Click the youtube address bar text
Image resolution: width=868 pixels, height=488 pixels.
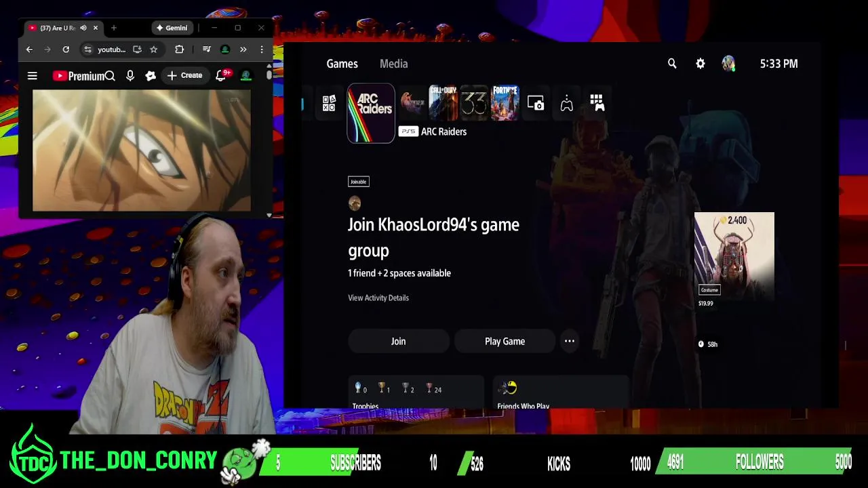(111, 49)
